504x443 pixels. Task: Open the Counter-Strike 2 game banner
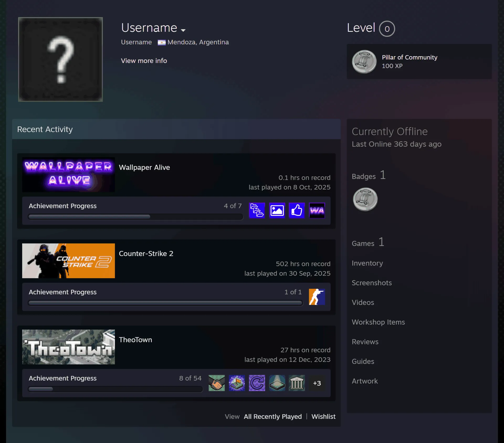69,261
